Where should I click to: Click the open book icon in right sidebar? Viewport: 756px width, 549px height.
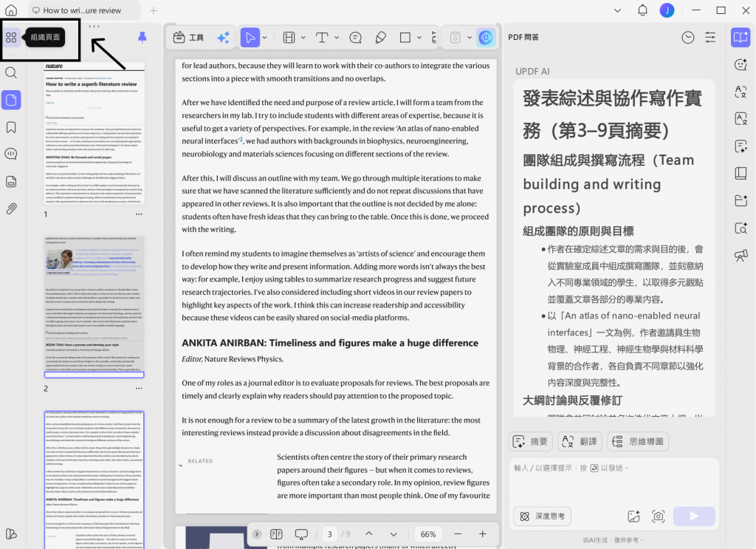(740, 173)
